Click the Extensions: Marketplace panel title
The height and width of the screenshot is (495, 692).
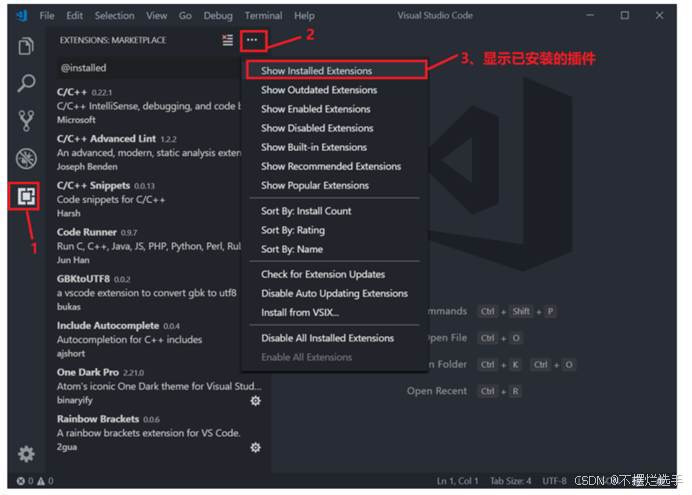point(113,40)
